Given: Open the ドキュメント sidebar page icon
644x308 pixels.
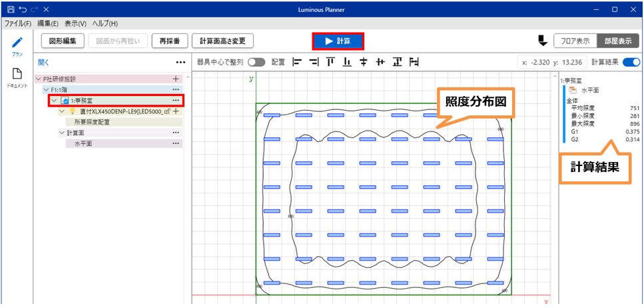Looking at the screenshot, I should (x=17, y=76).
